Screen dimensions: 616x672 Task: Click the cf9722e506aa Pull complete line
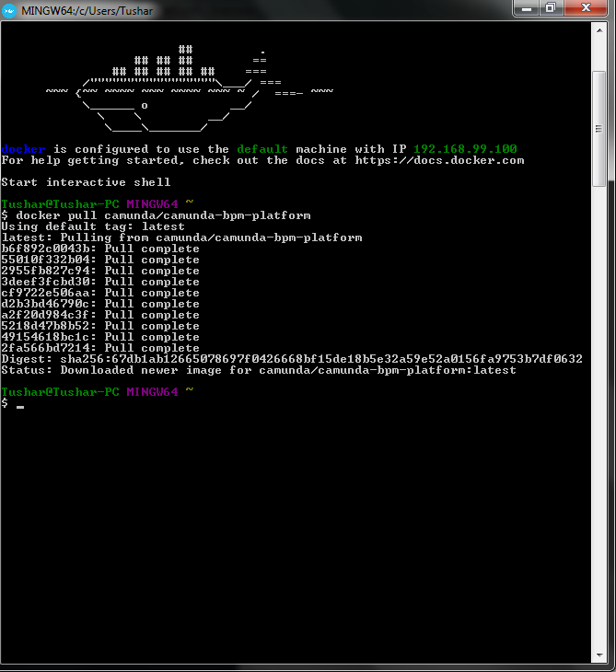click(x=100, y=293)
